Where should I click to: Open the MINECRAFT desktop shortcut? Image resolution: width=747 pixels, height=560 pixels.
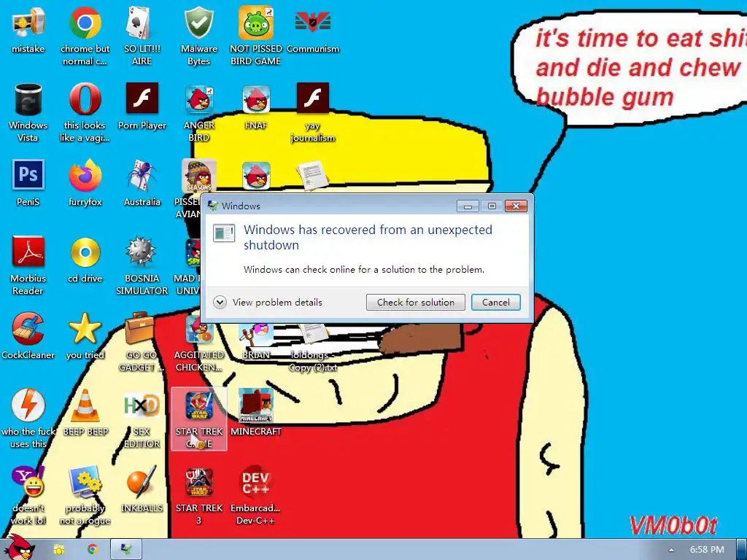pos(256,413)
